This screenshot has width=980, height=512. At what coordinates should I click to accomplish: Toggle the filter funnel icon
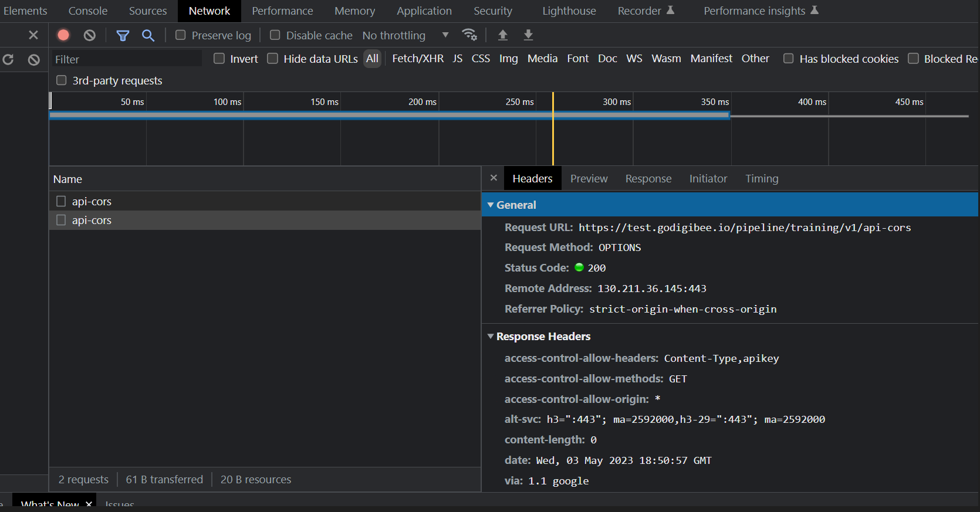point(123,36)
